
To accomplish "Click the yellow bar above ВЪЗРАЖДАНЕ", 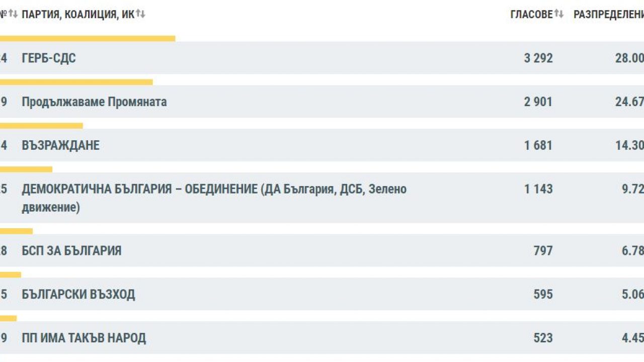I will 41,126.
